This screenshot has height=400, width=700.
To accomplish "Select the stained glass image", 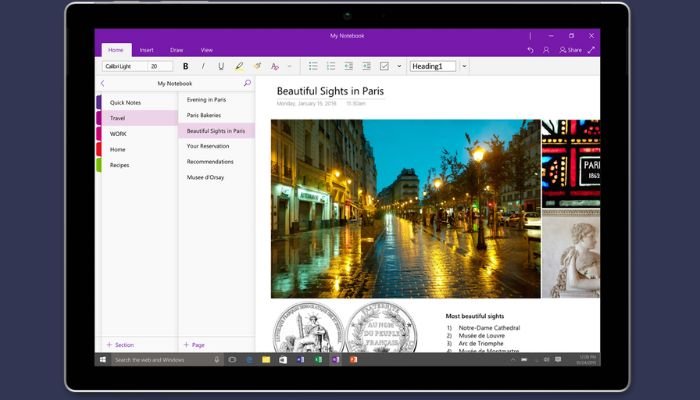I will click(x=571, y=163).
